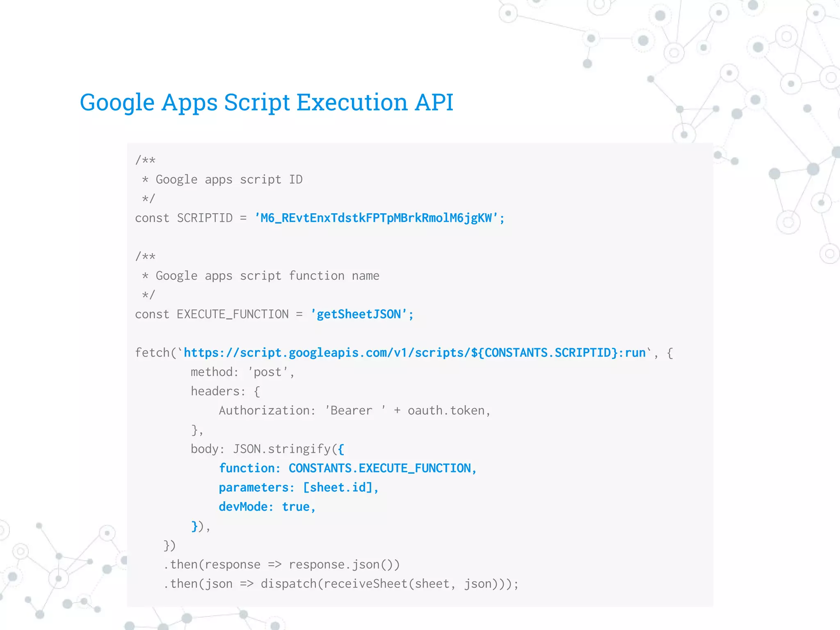Viewport: 840px width, 630px height.
Task: Click the 'Authorization: Bearer + oauth.token' line
Action: [355, 411]
